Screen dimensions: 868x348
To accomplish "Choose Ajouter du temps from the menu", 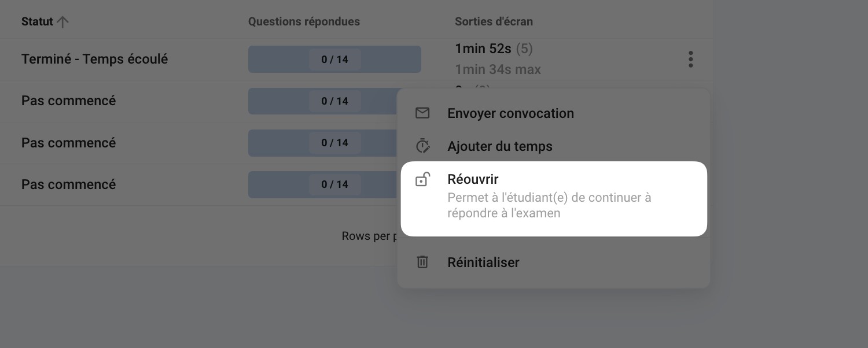I will tap(500, 147).
